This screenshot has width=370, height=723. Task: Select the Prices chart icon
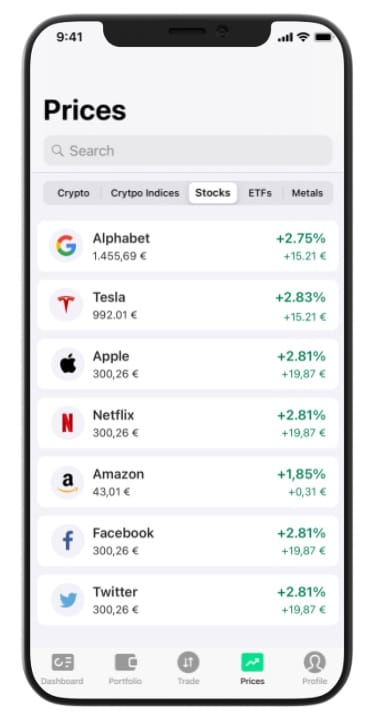[x=252, y=663]
